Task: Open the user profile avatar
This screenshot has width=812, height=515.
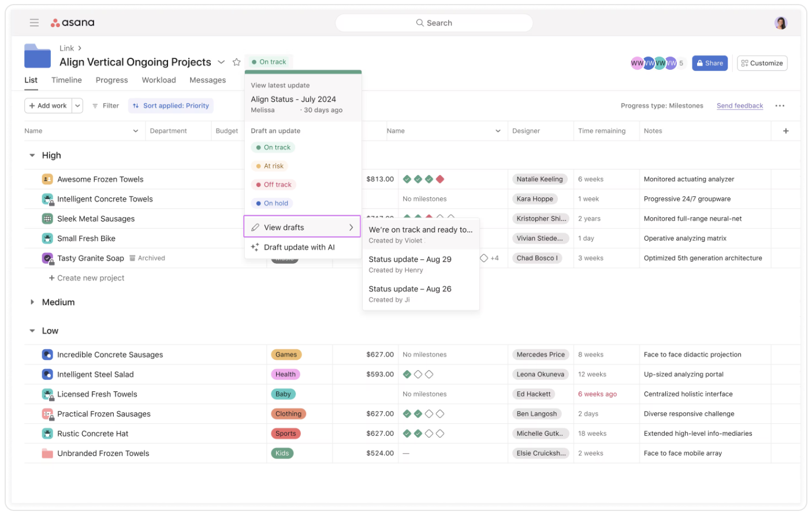Action: pyautogui.click(x=780, y=23)
